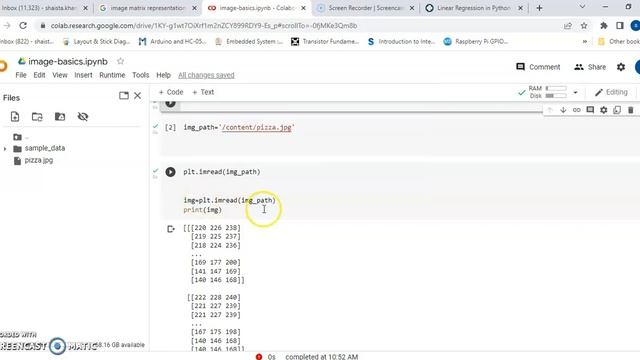The width and height of the screenshot is (640, 360).
Task: Click the upload file icon in Files panel
Action: [15, 117]
